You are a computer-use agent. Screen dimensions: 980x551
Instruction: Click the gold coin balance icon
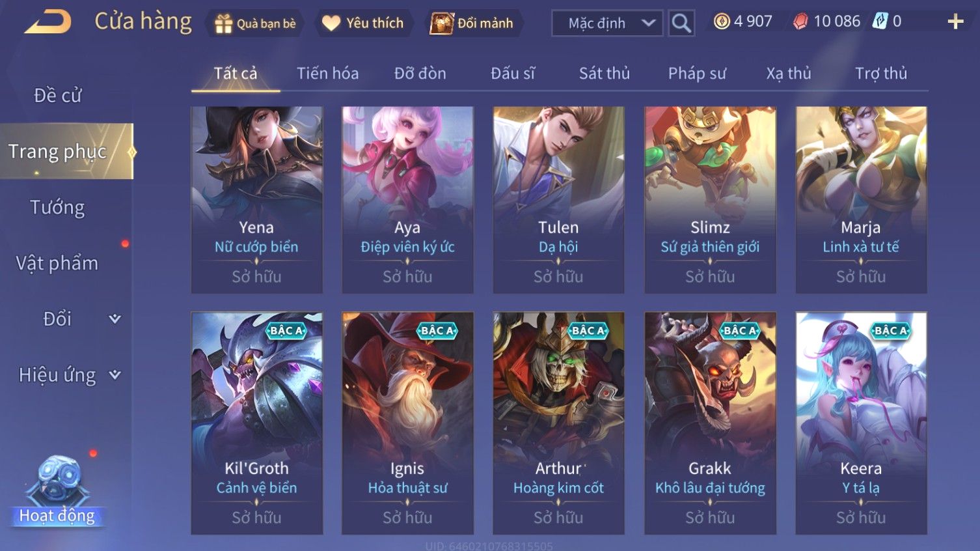point(722,21)
